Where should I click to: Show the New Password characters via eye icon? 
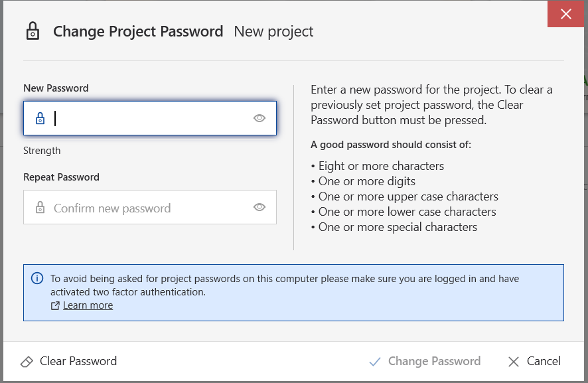(x=259, y=118)
